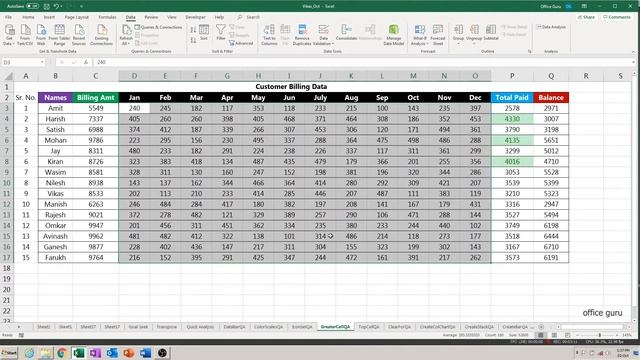This screenshot has height=360, width=640.
Task: Switch to the Insert tab
Action: 49,17
